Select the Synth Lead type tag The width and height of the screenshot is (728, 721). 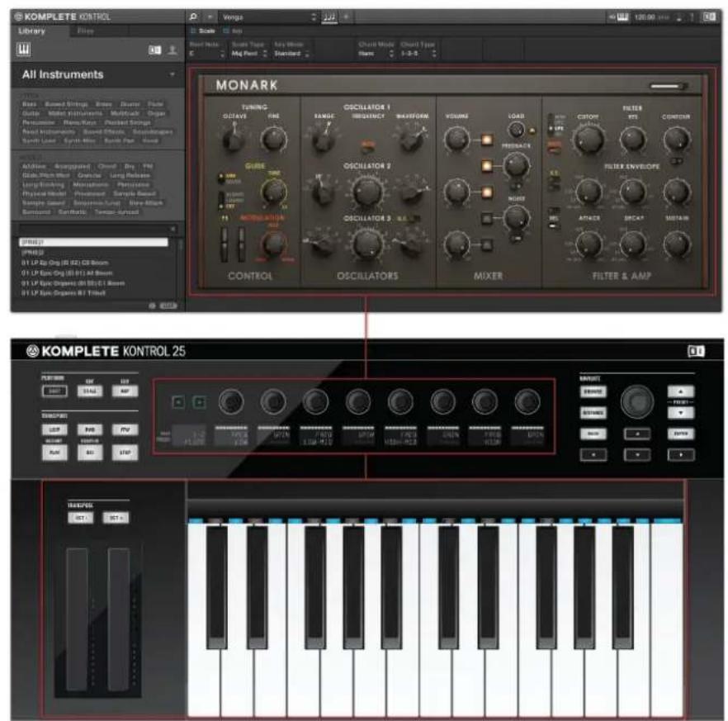(39, 140)
